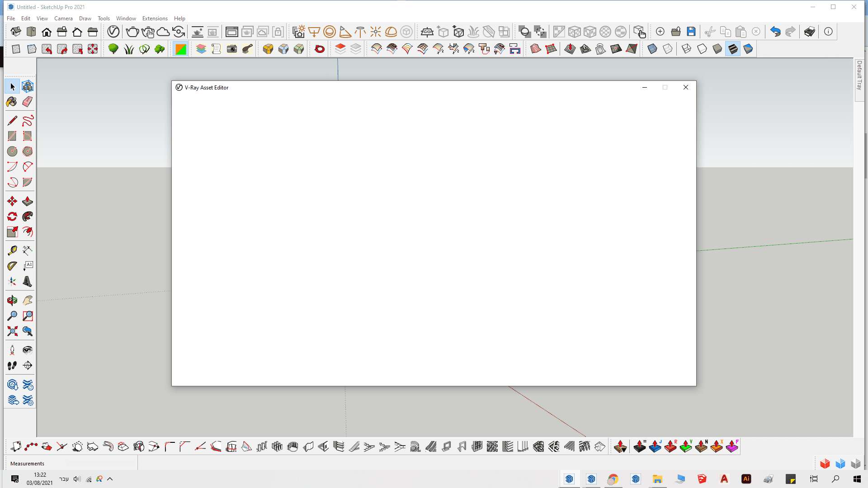Select the Eraser tool
The height and width of the screenshot is (488, 868).
[27, 102]
